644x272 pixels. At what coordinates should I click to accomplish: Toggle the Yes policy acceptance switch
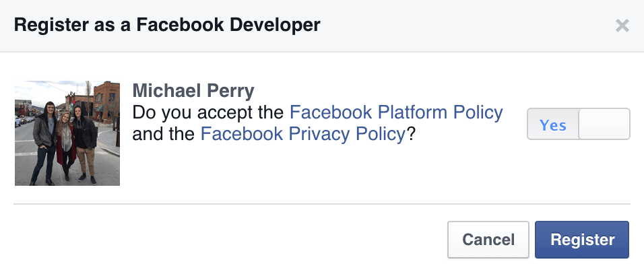[x=578, y=124]
